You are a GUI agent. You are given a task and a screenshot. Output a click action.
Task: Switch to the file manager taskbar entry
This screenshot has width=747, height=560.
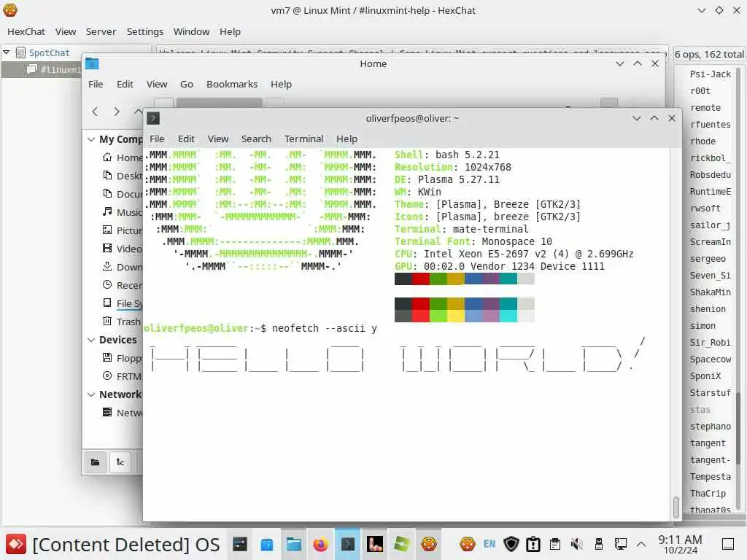pos(293,544)
